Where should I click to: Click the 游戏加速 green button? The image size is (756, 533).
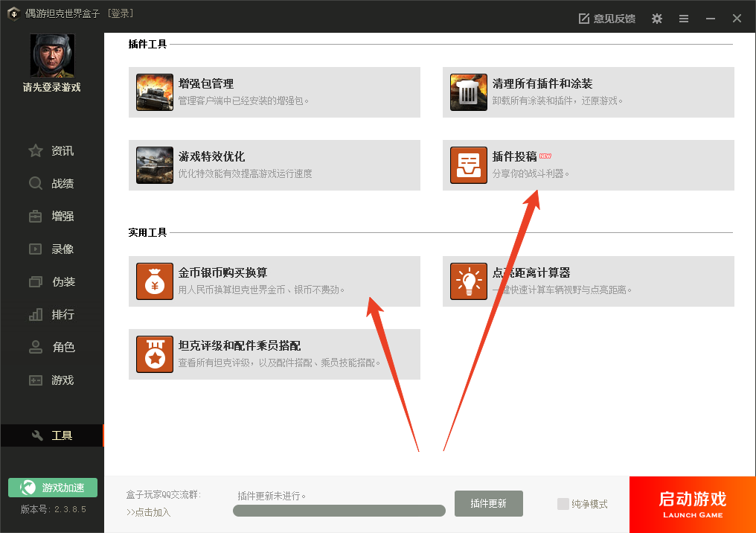coord(53,488)
